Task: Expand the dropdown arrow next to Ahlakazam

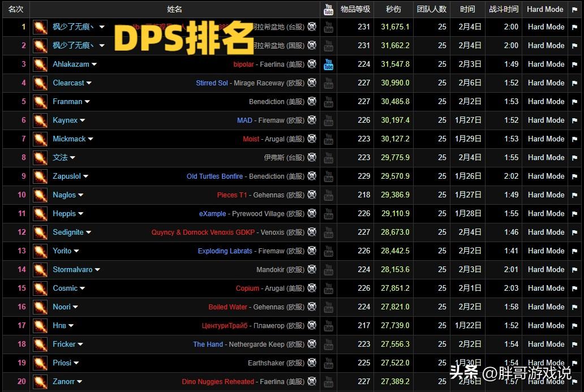Action: point(95,65)
